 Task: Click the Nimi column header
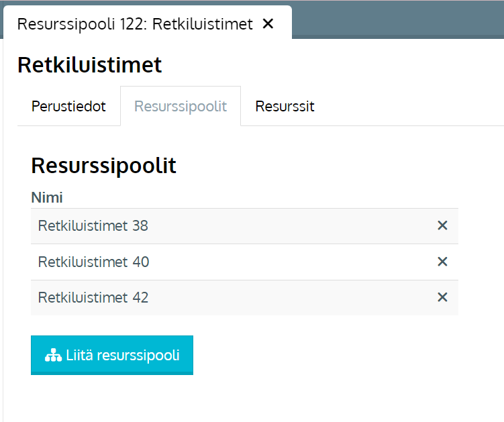[x=47, y=198]
